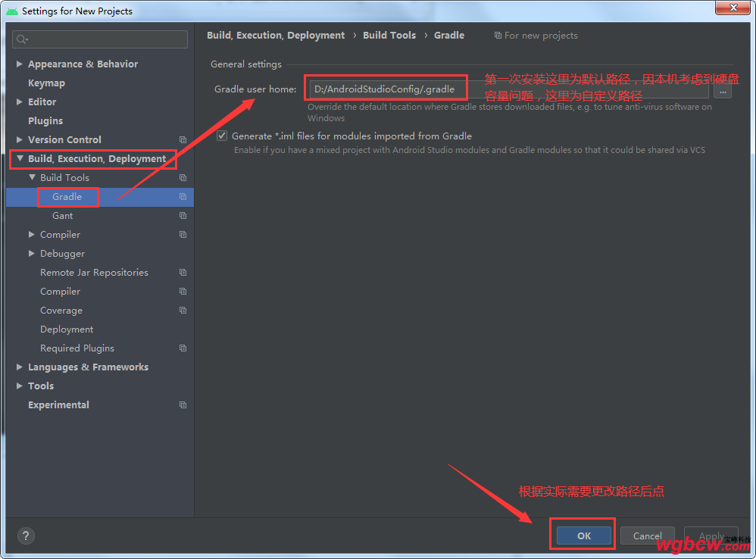Click the Build, Execution, Deployment breadcrumb

coord(276,35)
